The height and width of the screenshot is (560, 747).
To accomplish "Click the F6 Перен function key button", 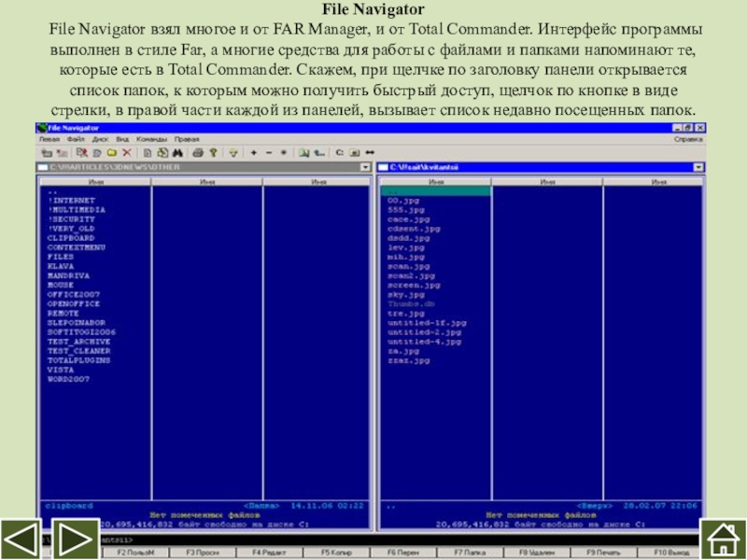I will (403, 553).
